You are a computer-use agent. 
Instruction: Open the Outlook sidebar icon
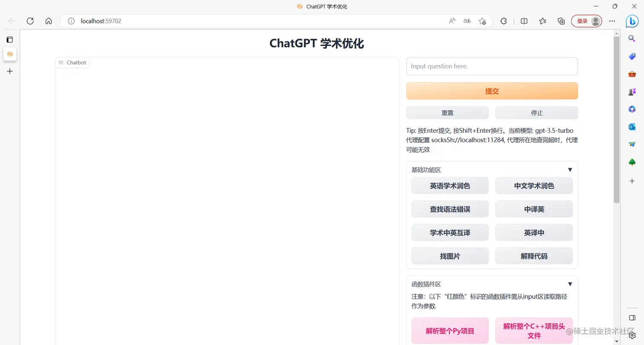point(632,127)
